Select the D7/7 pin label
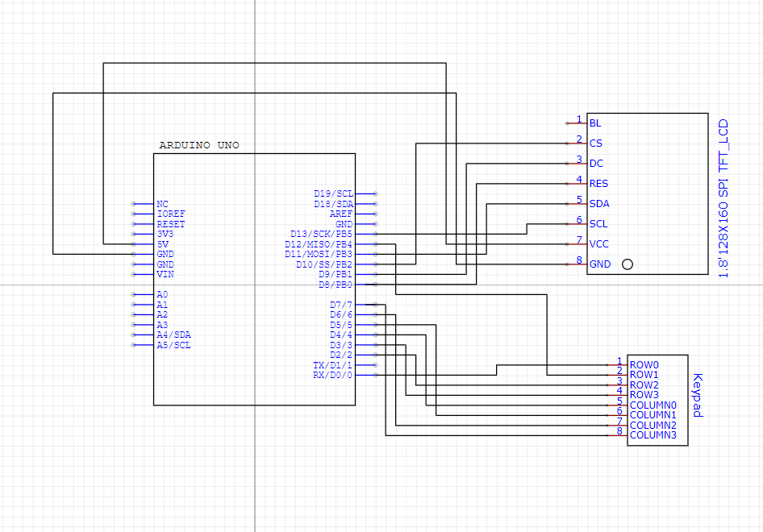The image size is (763, 532). [x=341, y=305]
